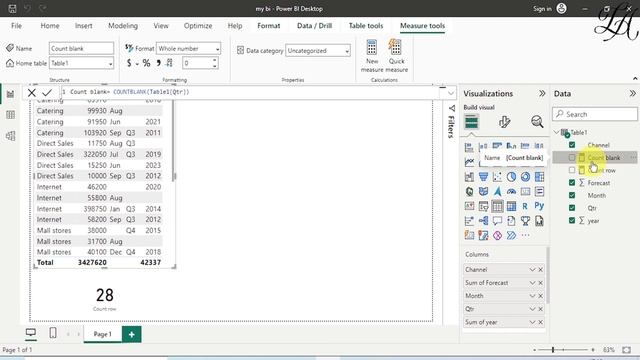Click in the Data pane Search field
The image size is (640, 360).
(595, 114)
